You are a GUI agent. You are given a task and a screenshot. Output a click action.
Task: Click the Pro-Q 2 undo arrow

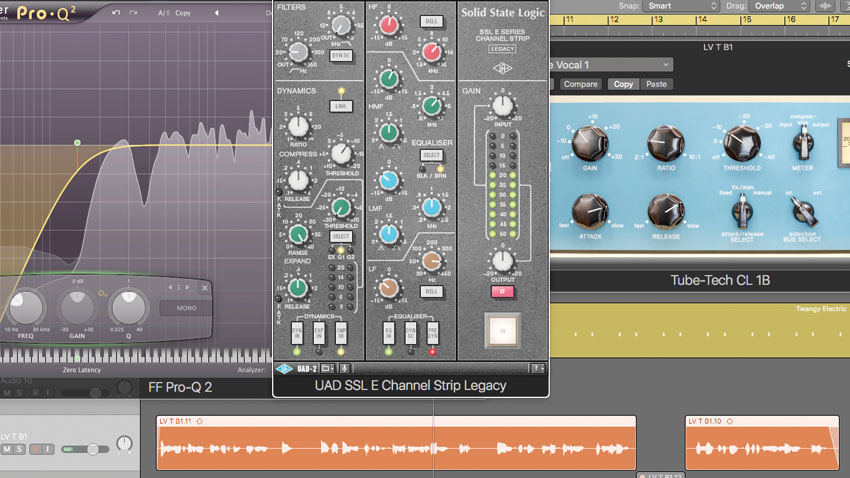click(x=116, y=12)
